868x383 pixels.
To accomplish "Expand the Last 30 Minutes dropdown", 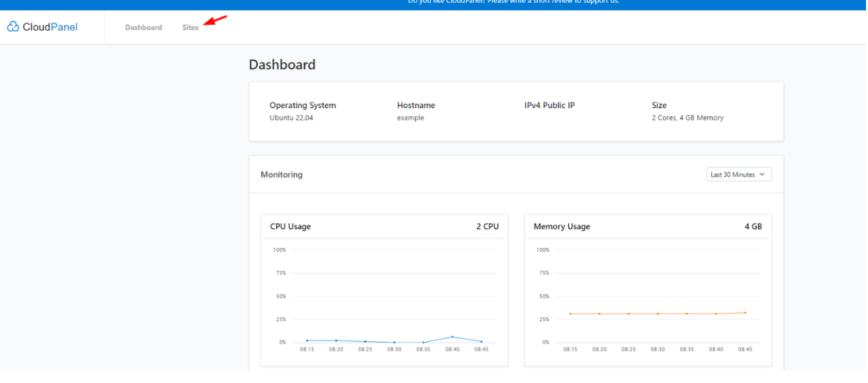I will (739, 175).
